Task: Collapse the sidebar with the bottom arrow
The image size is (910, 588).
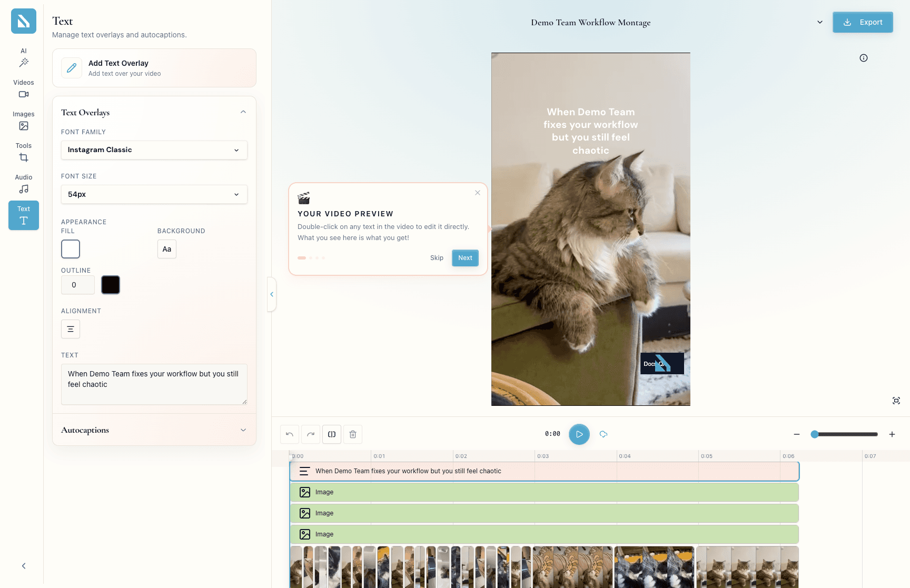Action: (x=24, y=566)
